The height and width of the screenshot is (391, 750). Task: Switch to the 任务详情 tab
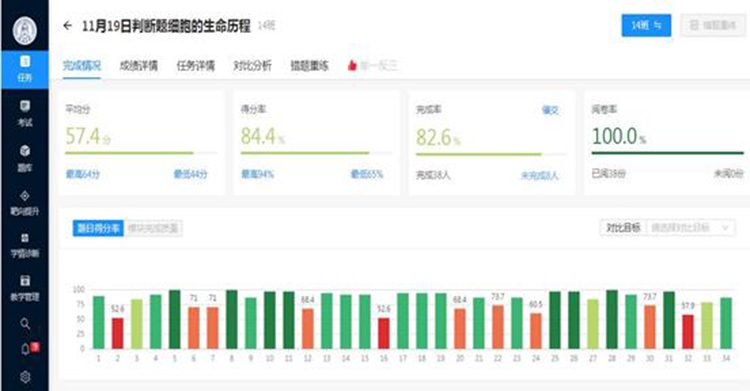pos(196,66)
